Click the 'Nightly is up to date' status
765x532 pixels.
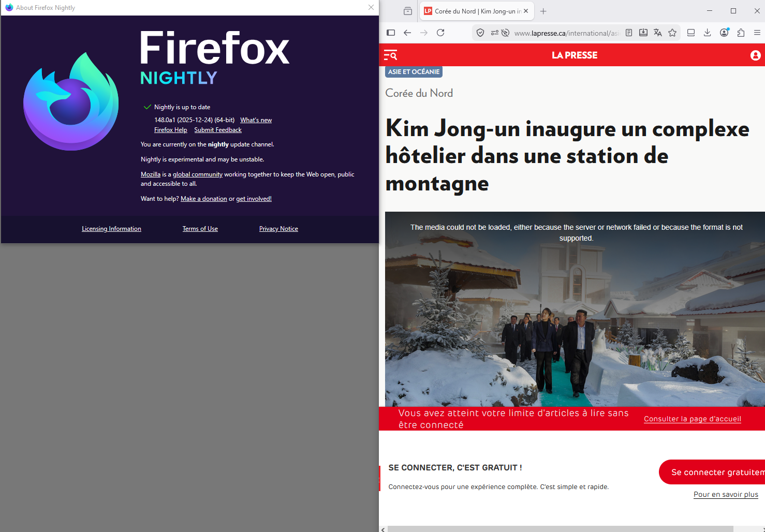click(182, 107)
